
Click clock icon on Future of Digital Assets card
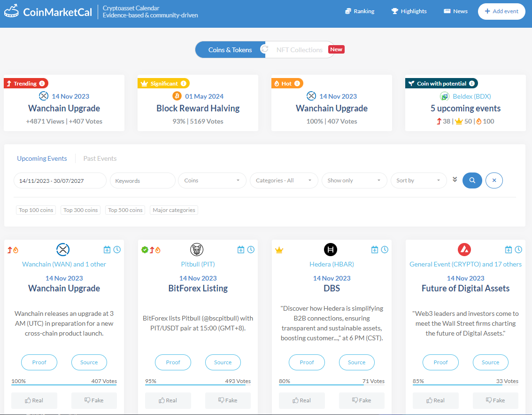click(x=518, y=250)
